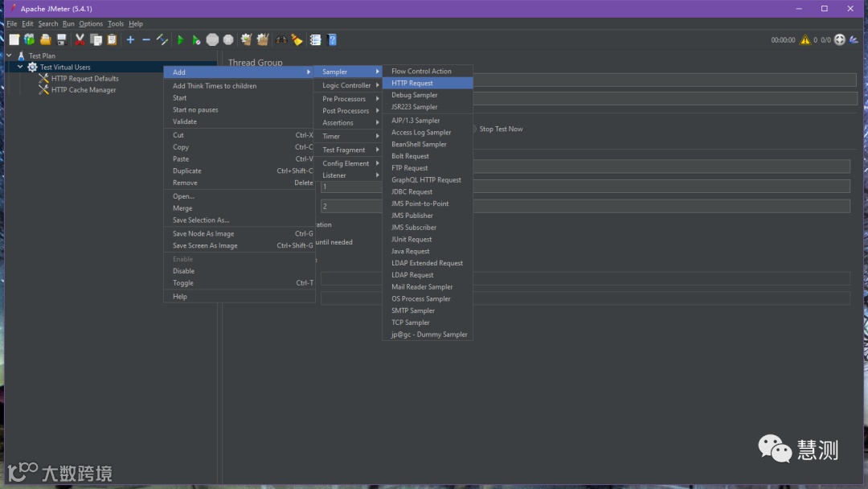Screen dimensions: 868x489
Task: Click the field showing value 1
Action: click(585, 187)
